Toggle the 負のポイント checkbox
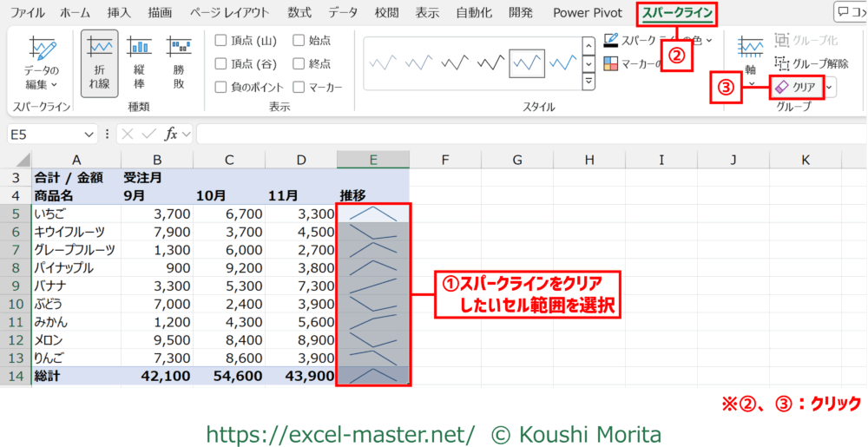868x447 pixels. tap(221, 87)
